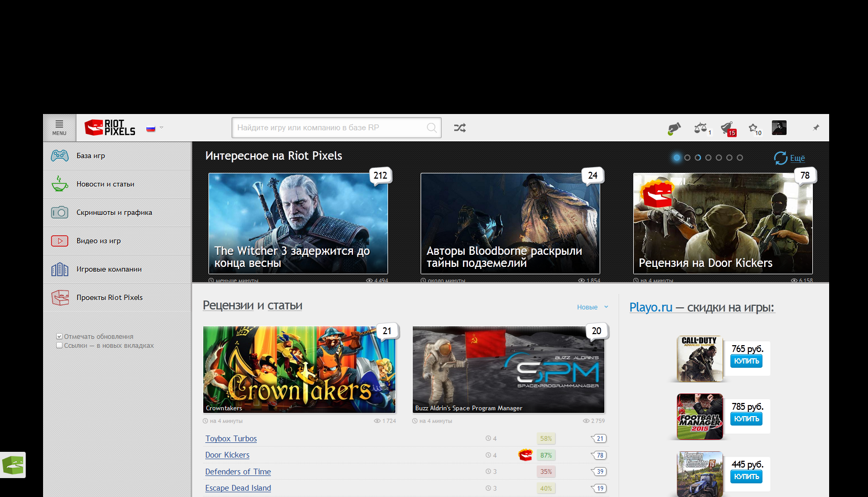The image size is (868, 497).
Task: Open the Новости и статьи cup icon
Action: point(60,183)
